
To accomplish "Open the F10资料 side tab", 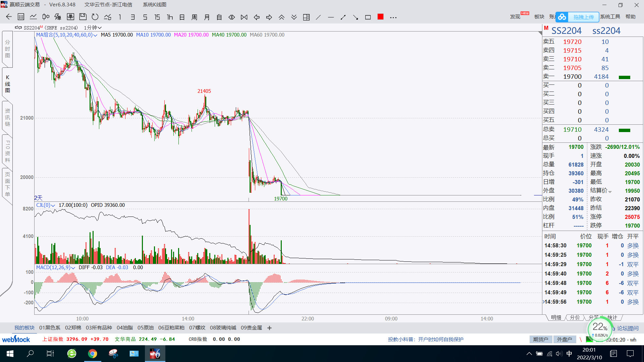I will pos(7,151).
